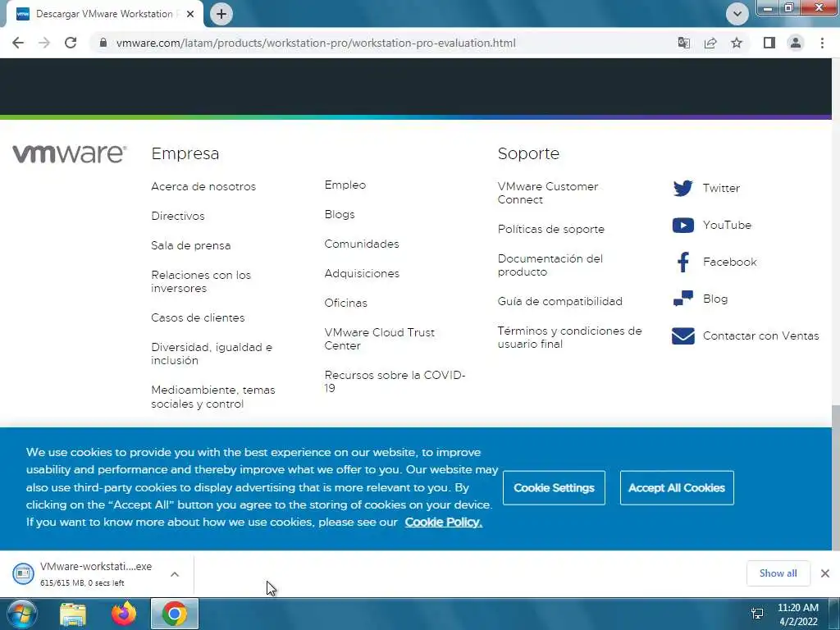Image resolution: width=840 pixels, height=630 pixels.
Task: Open the Facebook text link
Action: pos(729,262)
